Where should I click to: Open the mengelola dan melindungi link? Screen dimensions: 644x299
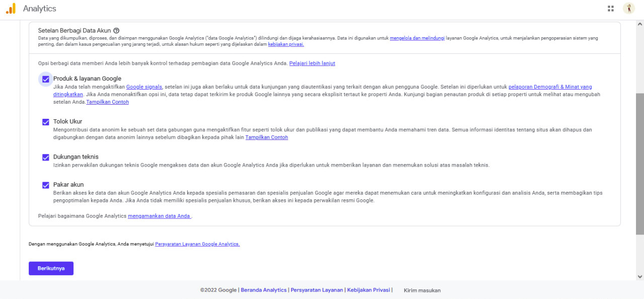(x=417, y=38)
